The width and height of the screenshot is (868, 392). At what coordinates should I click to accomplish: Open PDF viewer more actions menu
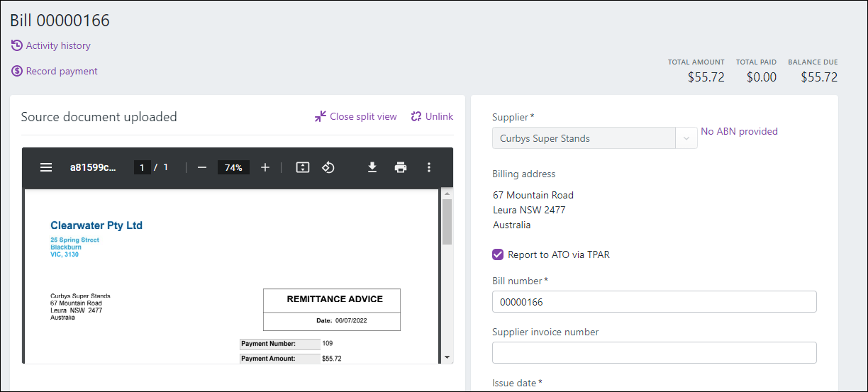(429, 167)
